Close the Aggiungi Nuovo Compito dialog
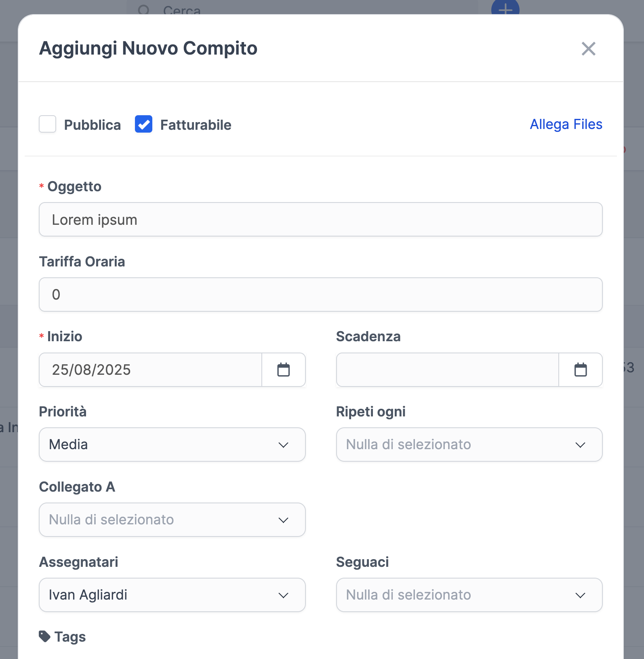The image size is (644, 659). pos(589,49)
